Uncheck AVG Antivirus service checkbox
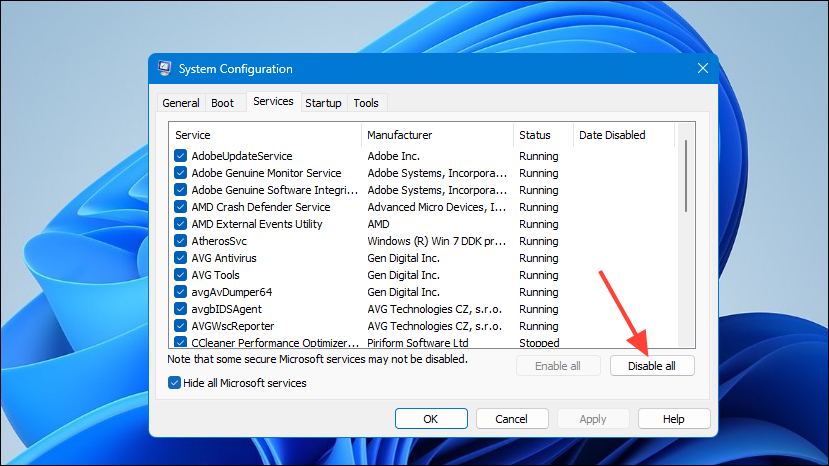The image size is (829, 466). [x=180, y=258]
